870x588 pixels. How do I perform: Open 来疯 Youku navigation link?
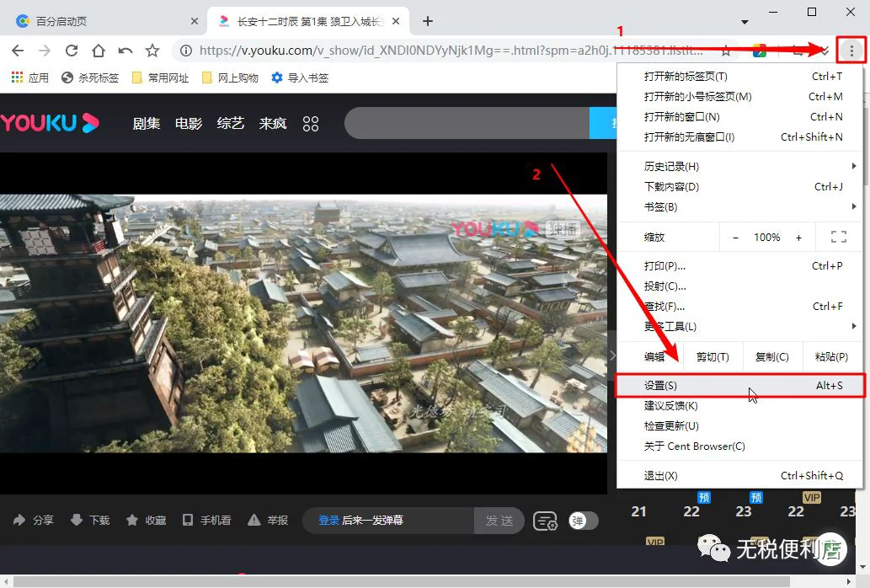pos(273,123)
